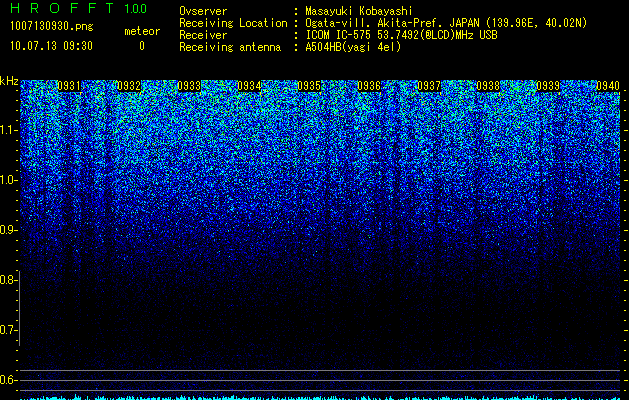Viewport: 629px width, 400px height.
Task: Click the 0935 time marker
Action: coord(309,86)
